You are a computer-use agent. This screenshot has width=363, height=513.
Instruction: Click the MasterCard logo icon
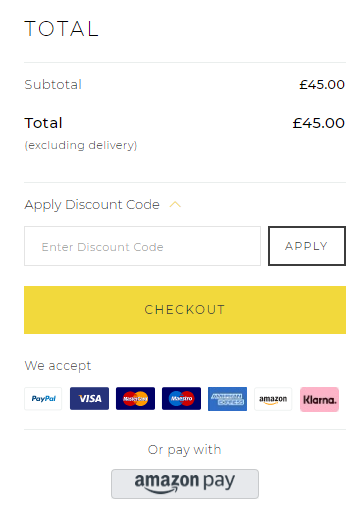pyautogui.click(x=135, y=398)
